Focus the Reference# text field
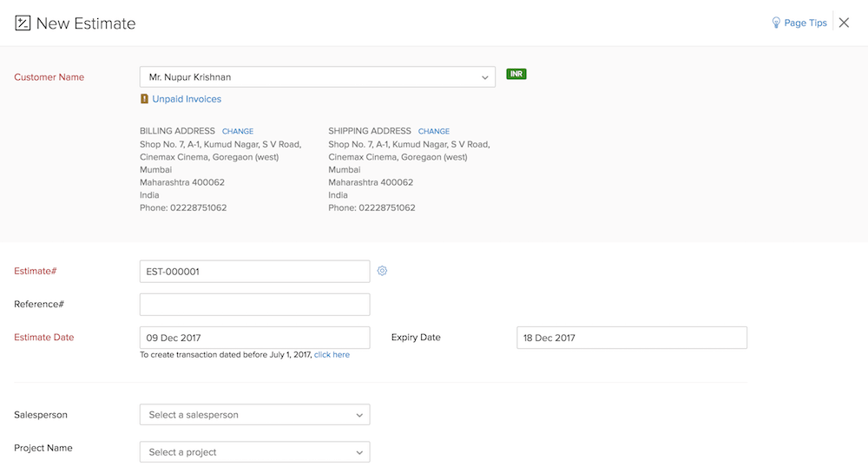 (254, 305)
